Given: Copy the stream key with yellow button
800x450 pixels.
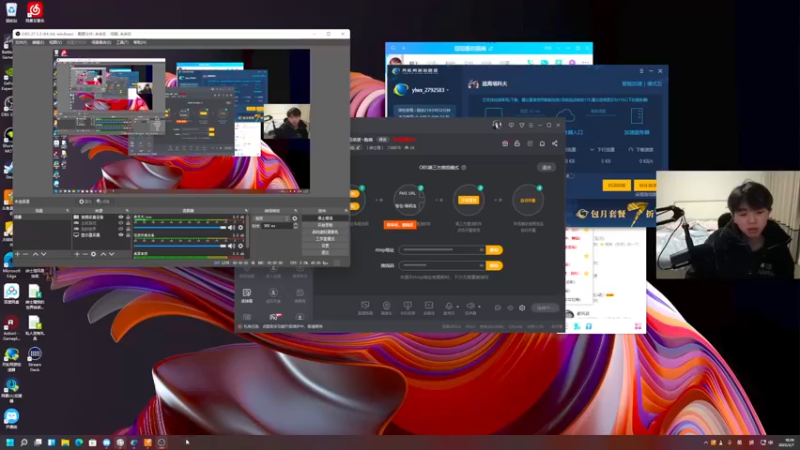Looking at the screenshot, I should pyautogui.click(x=494, y=265).
